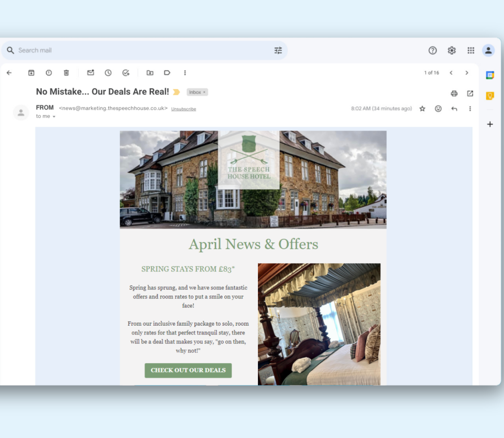Viewport: 504px width, 438px height.
Task: Open Settings gear
Action: (x=452, y=50)
